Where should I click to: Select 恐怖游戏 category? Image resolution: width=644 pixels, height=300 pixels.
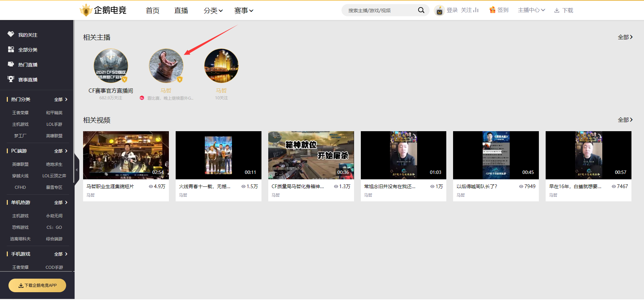[20, 227]
